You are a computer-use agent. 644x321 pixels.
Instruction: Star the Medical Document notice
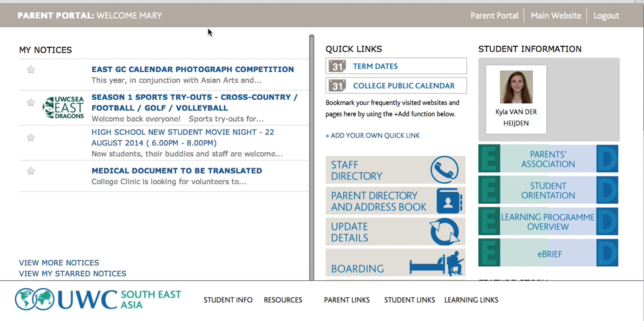31,171
